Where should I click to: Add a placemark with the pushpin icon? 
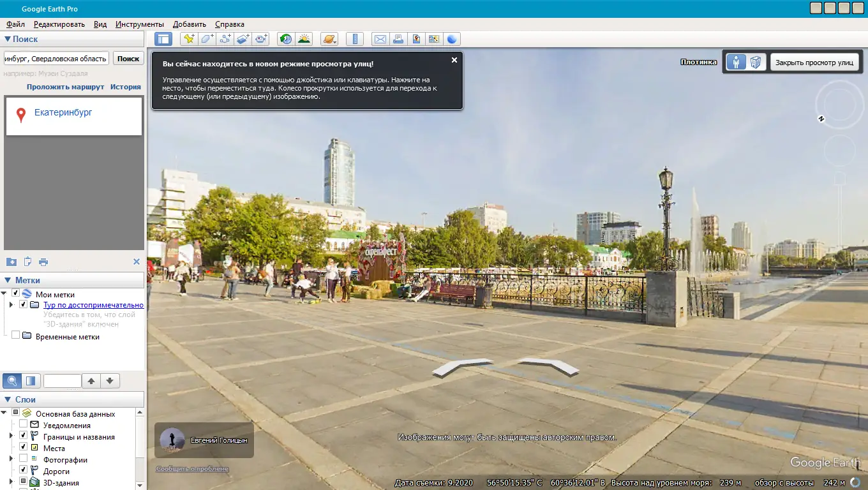(189, 39)
